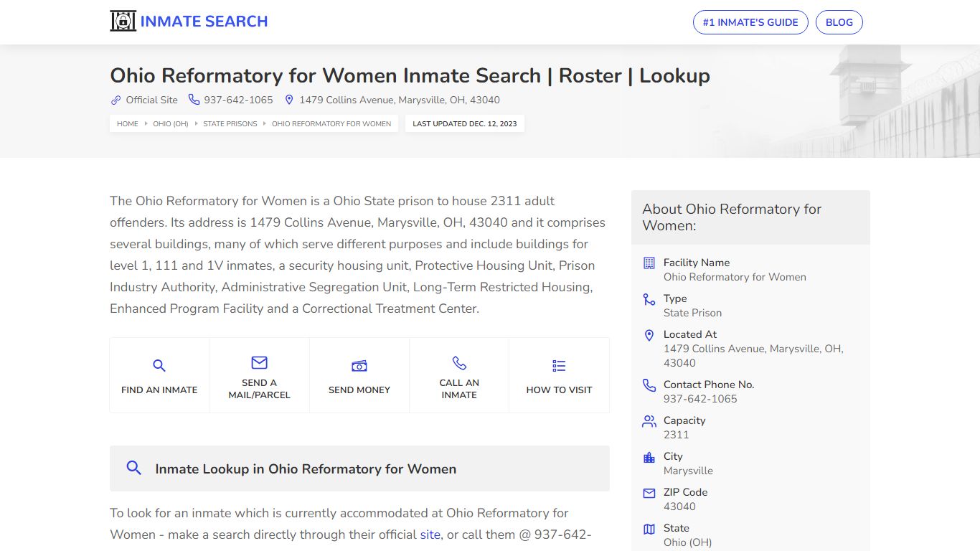Select OHIO REFORMATORY FOR WOMEN breadcrumb

[x=331, y=123]
